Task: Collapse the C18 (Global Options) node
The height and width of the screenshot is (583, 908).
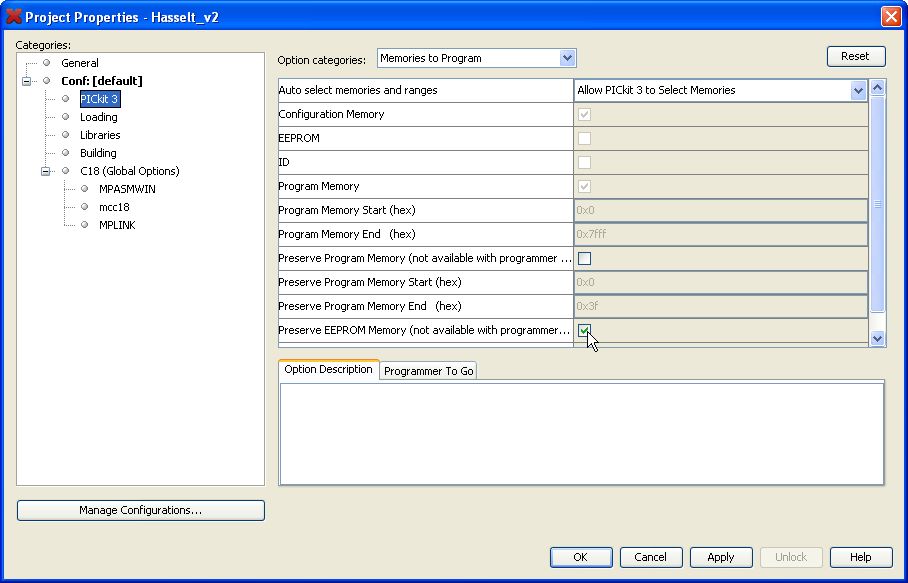Action: pyautogui.click(x=46, y=171)
